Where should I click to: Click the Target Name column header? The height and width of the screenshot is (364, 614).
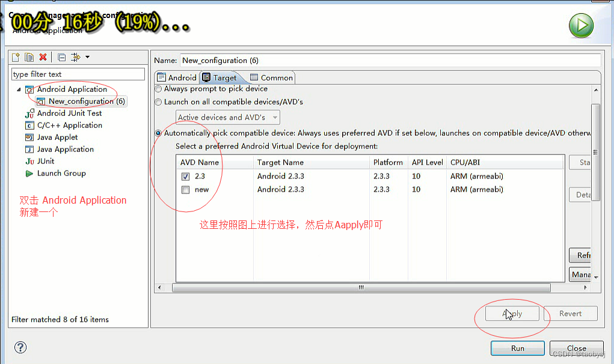pos(312,162)
